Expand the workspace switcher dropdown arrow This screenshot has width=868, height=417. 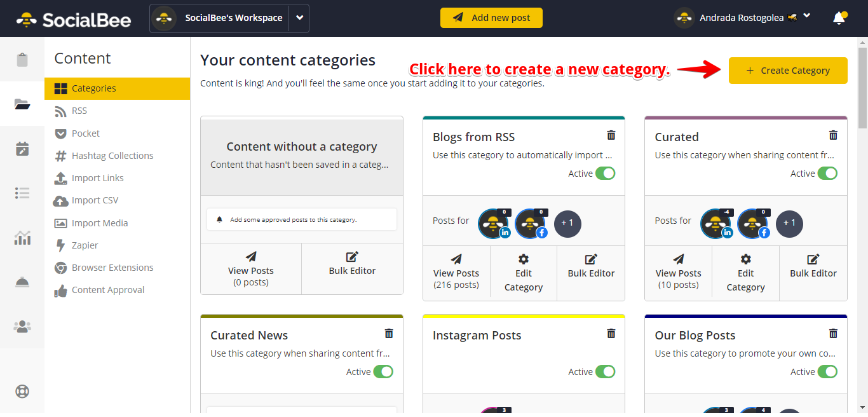[x=299, y=18]
